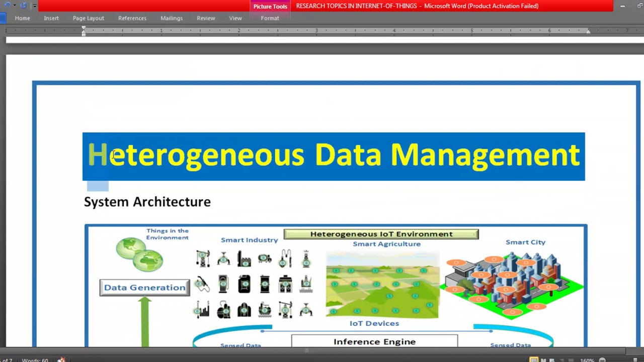Viewport: 644px width, 362px height.
Task: Click the green globes image
Action: pos(140,254)
